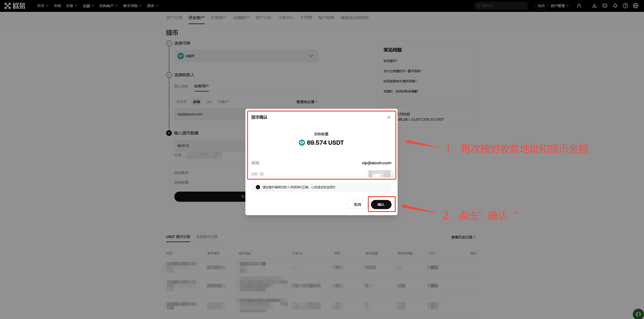Screen dimensions: 644x319
Task: Switch to the 欧易用户 tab
Action: 202,86
